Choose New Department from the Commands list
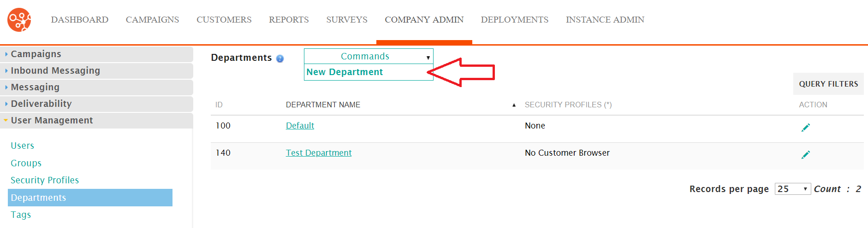The width and height of the screenshot is (868, 228). [x=345, y=72]
